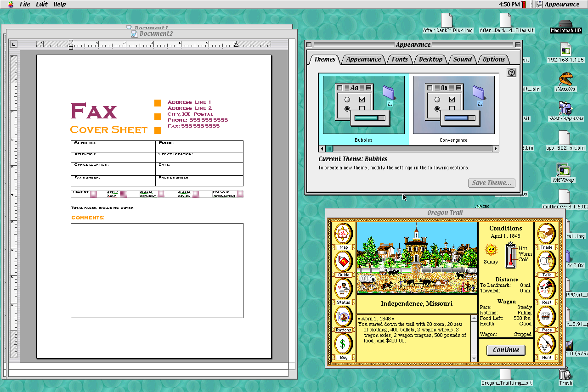Click the Appearance help question mark icon
The height and width of the screenshot is (392, 588).
click(511, 73)
